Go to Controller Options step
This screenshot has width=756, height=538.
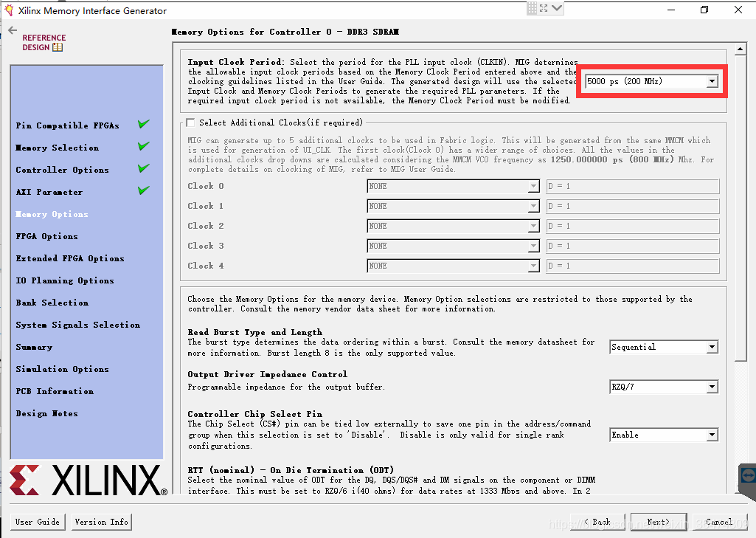tap(62, 170)
